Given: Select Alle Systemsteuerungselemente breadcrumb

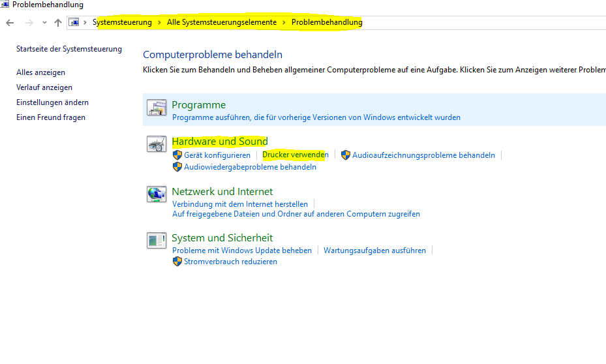Looking at the screenshot, I should click(x=222, y=22).
